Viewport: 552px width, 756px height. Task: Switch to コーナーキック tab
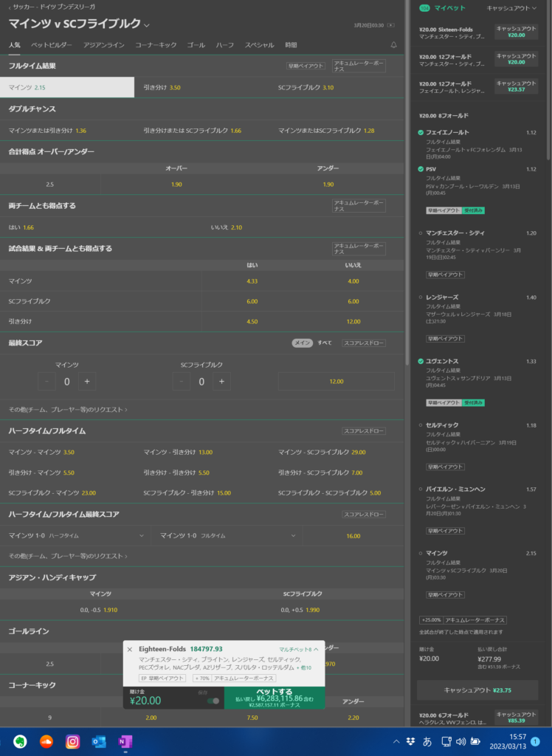click(x=156, y=45)
